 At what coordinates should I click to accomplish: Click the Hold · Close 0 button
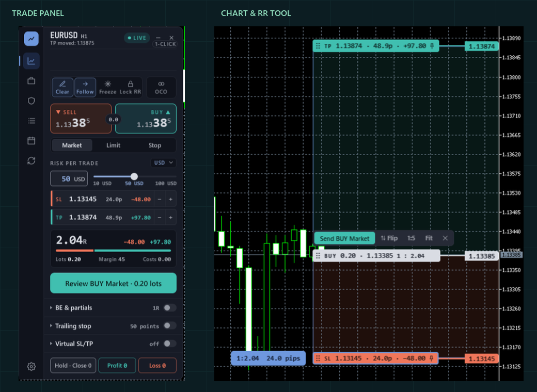pos(73,365)
